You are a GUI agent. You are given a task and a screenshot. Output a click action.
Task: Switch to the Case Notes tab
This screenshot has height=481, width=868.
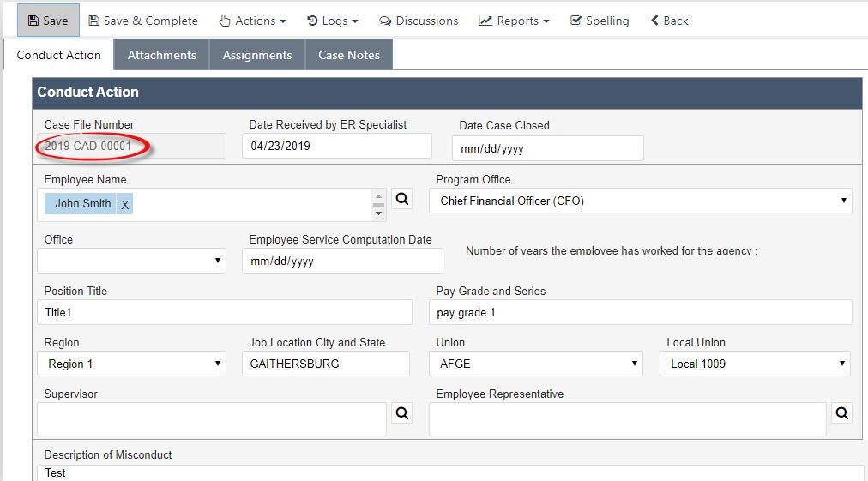[349, 55]
